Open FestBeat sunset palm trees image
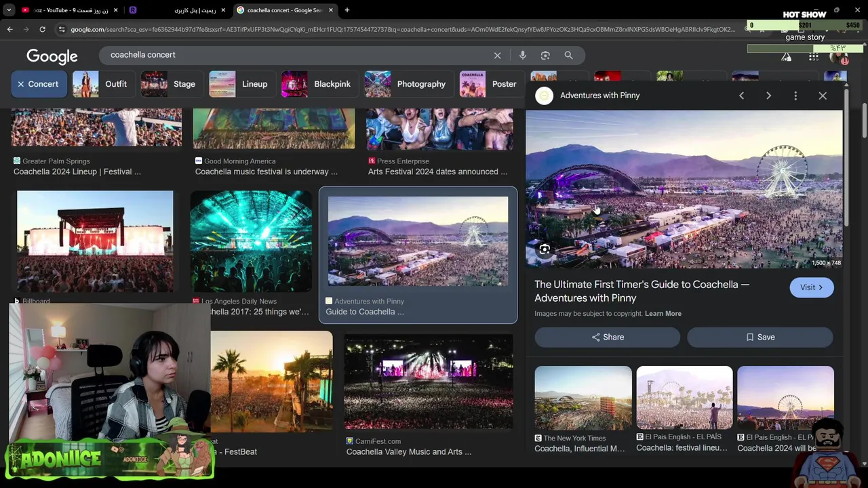868x488 pixels. click(272, 382)
